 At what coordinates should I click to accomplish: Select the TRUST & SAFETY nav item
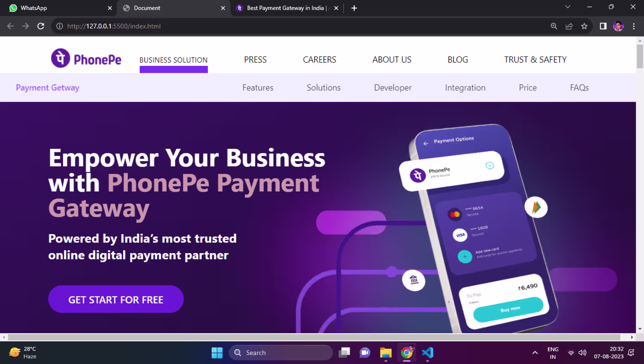(x=535, y=60)
